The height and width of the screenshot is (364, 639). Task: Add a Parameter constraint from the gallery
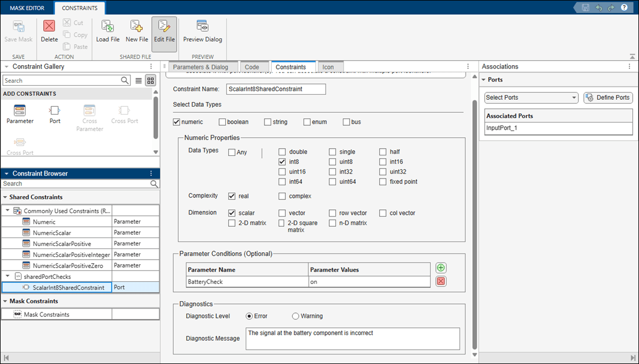click(x=20, y=111)
